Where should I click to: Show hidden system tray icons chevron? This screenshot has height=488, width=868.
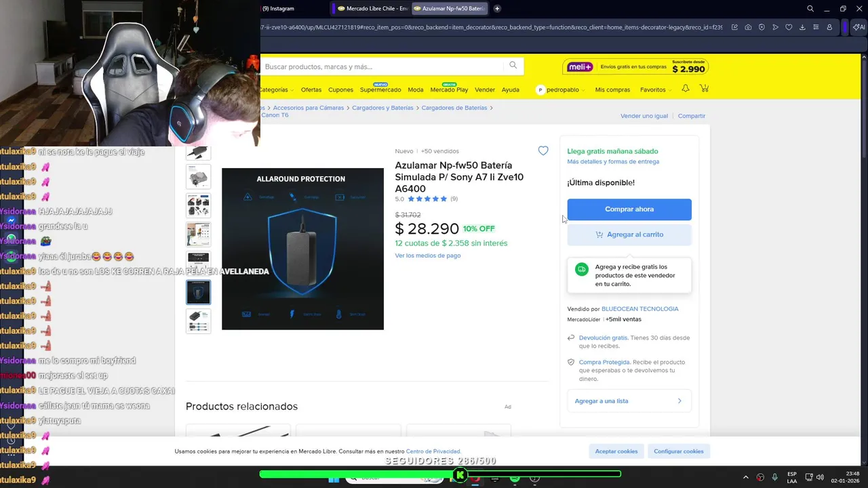(x=746, y=477)
